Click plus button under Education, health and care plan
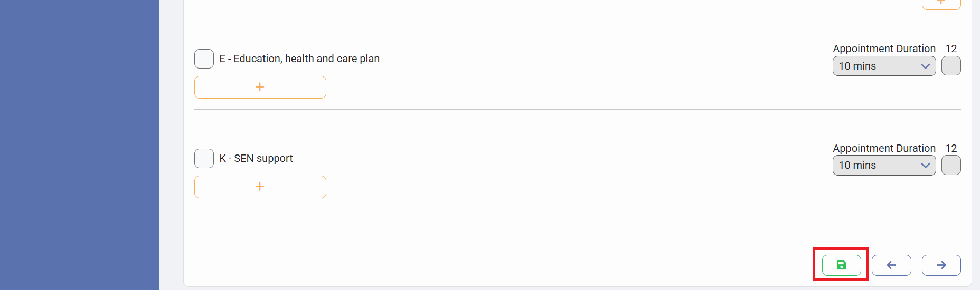The height and width of the screenshot is (290, 980). [260, 87]
